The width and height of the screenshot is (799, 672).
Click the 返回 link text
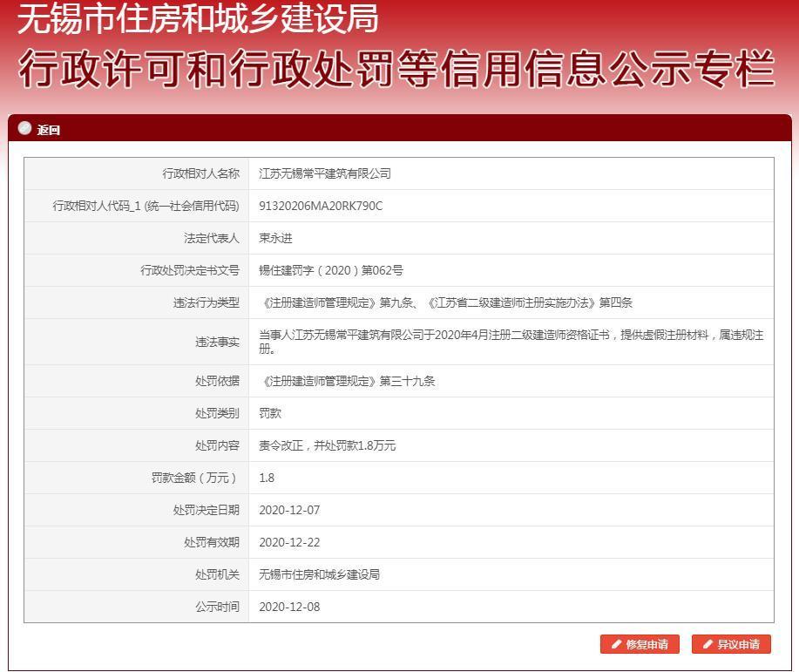[x=49, y=130]
